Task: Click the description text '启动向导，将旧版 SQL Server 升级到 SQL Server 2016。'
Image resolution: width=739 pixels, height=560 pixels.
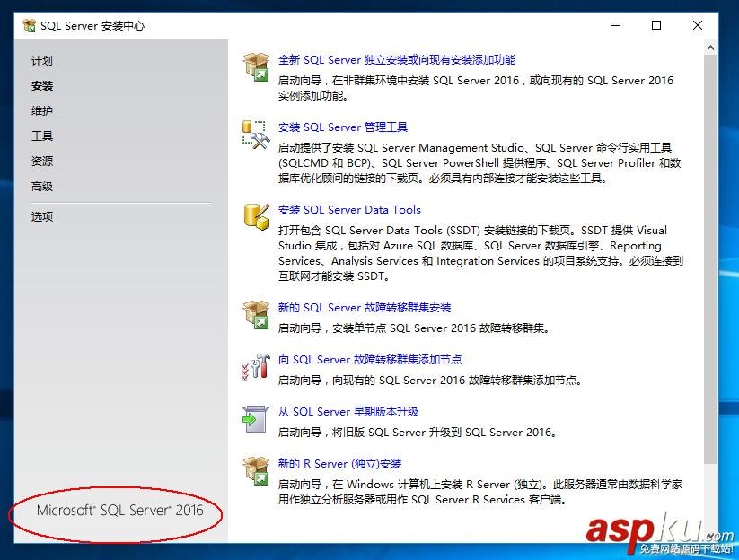Action: point(418,433)
